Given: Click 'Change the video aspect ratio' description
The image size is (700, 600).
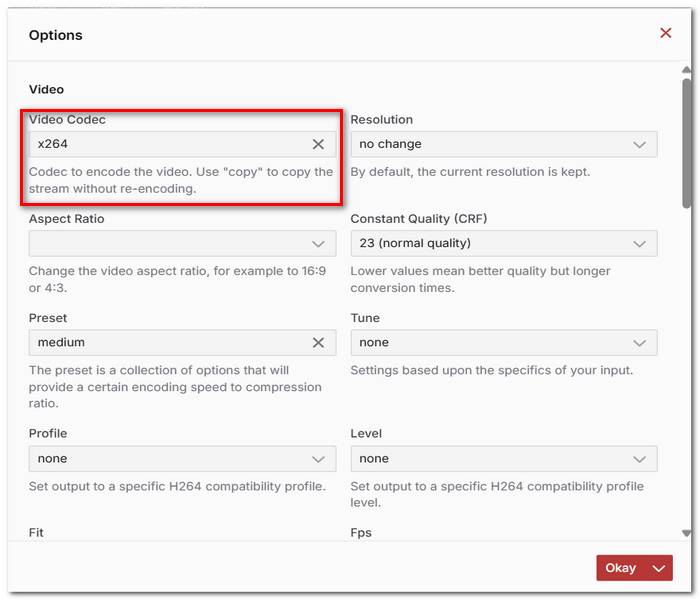Looking at the screenshot, I should (178, 279).
